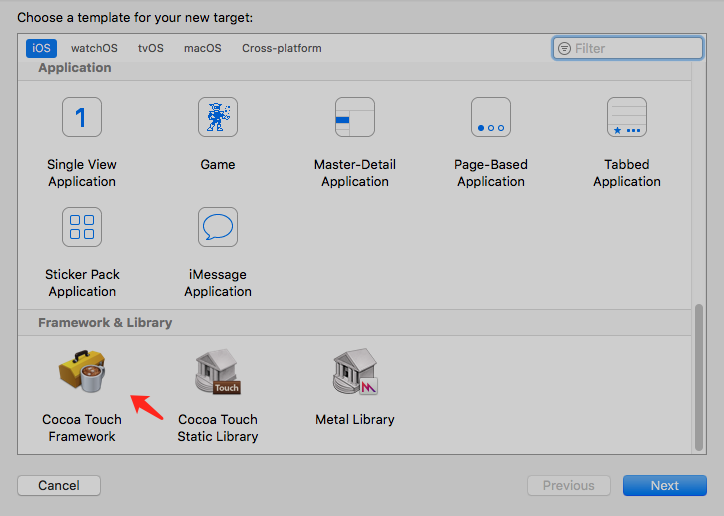
Task: Click the 'Framework & Library' section header
Action: [x=105, y=323]
